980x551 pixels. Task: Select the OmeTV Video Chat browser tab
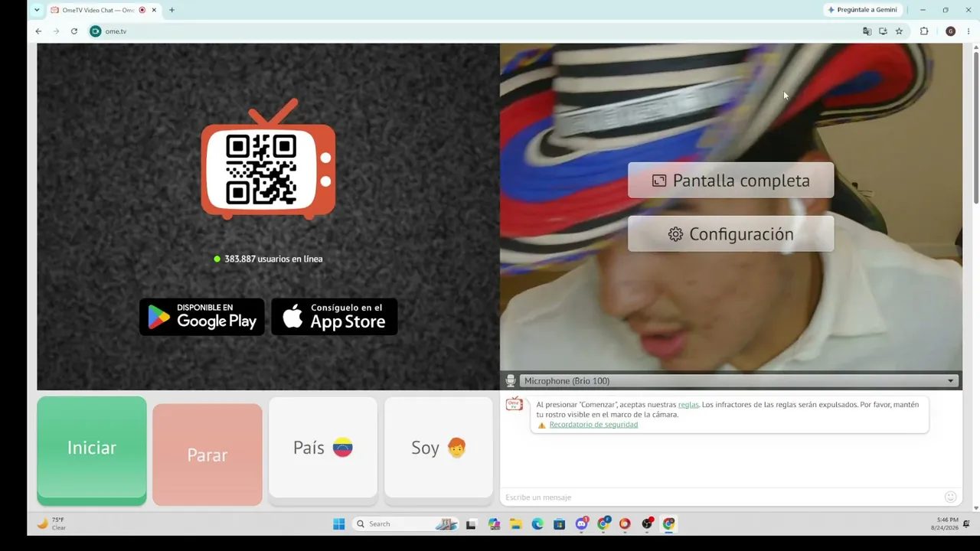103,10
